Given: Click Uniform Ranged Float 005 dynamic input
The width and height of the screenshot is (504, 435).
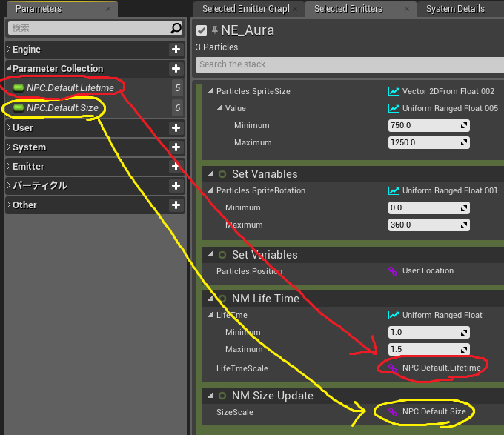Looking at the screenshot, I should click(450, 109).
